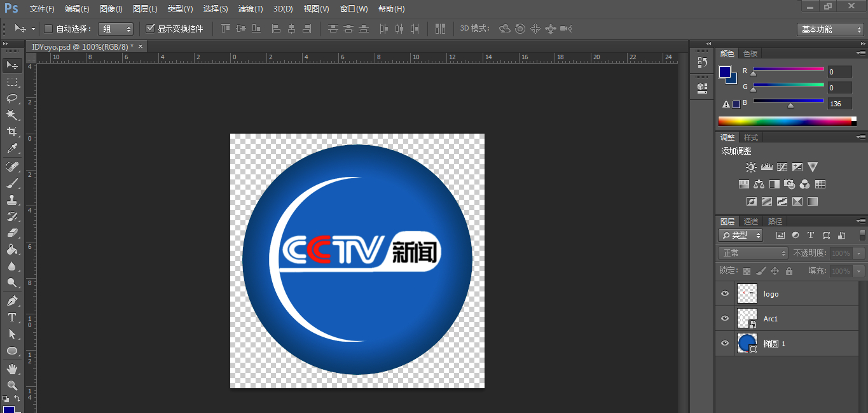
Task: Open 组 auto-select dropdown
Action: pyautogui.click(x=116, y=29)
